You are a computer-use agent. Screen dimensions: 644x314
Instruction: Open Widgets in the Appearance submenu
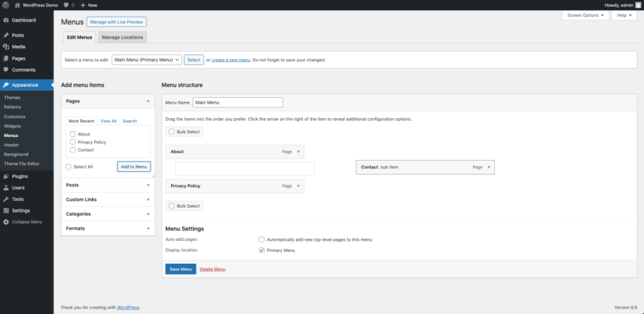pos(12,126)
